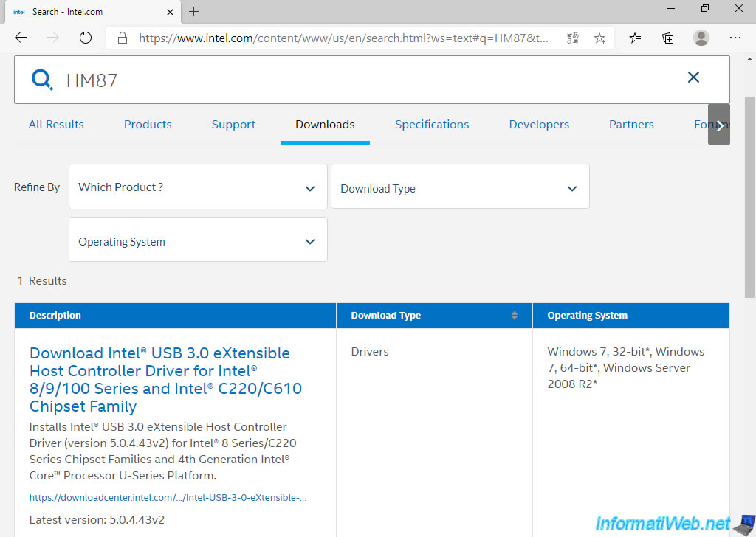
Task: Click the 'Latest version: 5.0.4.43v2' text
Action: coord(97,520)
